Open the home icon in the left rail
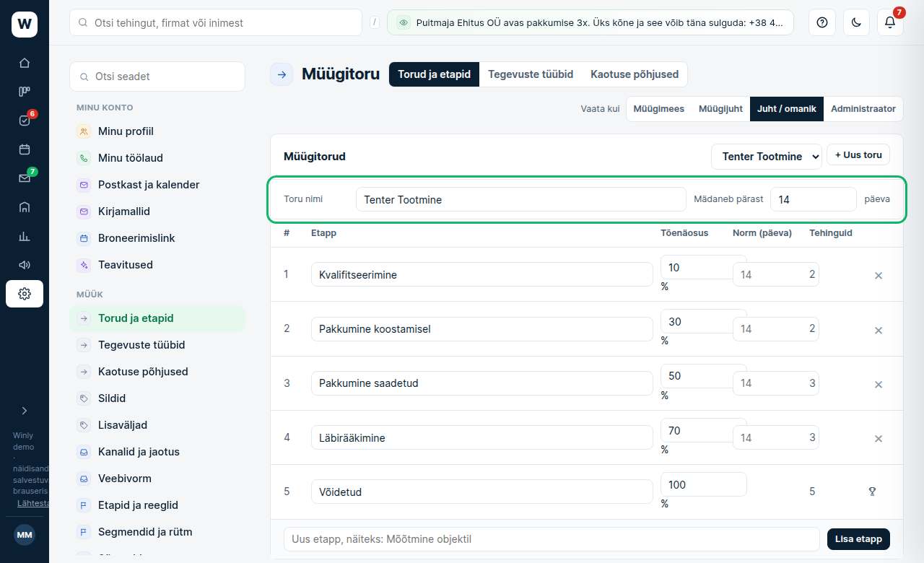Image resolution: width=924 pixels, height=563 pixels. coord(25,63)
